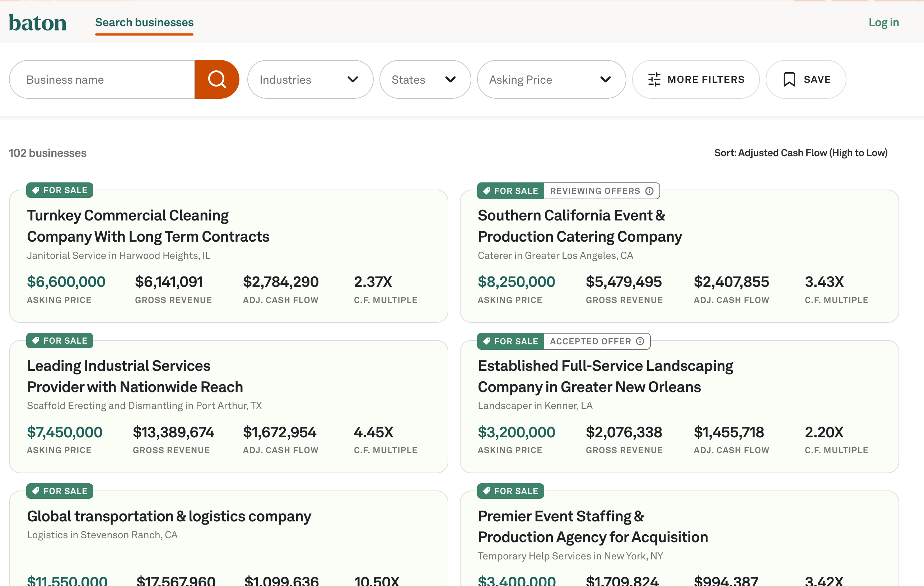Click the baton logo

38,23
